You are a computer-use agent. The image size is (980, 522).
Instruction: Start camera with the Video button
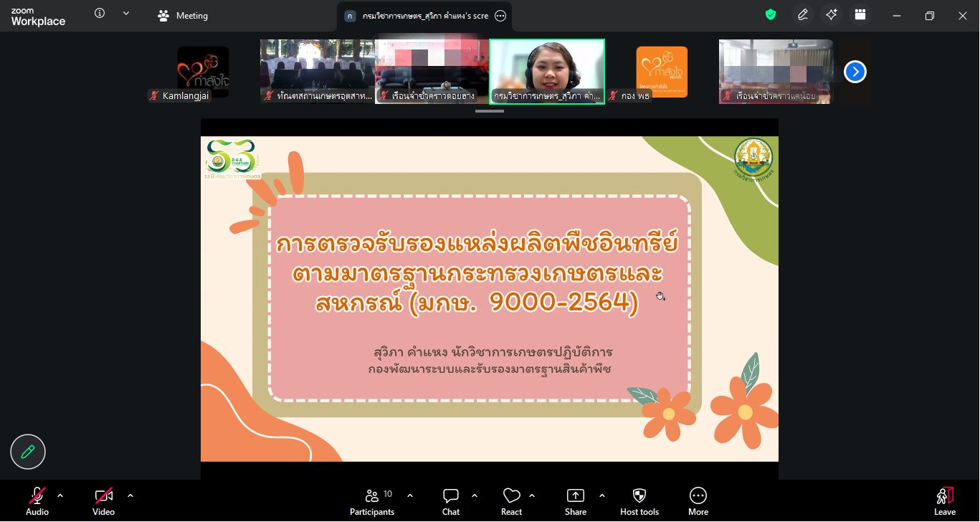pyautogui.click(x=103, y=501)
